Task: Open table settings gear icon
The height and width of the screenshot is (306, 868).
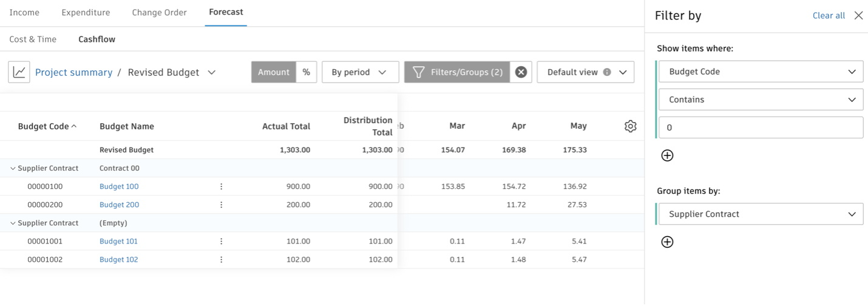Action: [x=630, y=126]
